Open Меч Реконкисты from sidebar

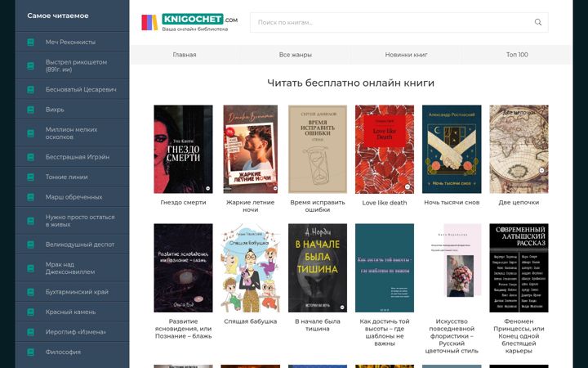pos(70,42)
